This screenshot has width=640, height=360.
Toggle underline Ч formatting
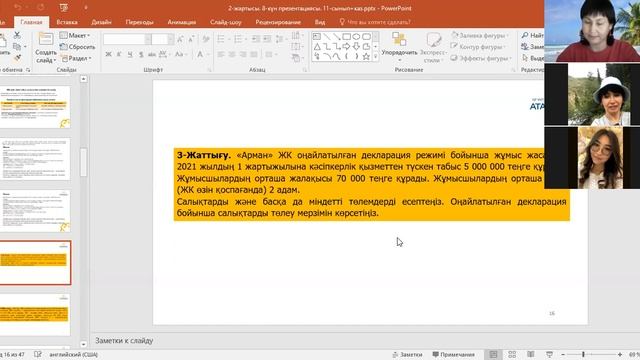130,54
